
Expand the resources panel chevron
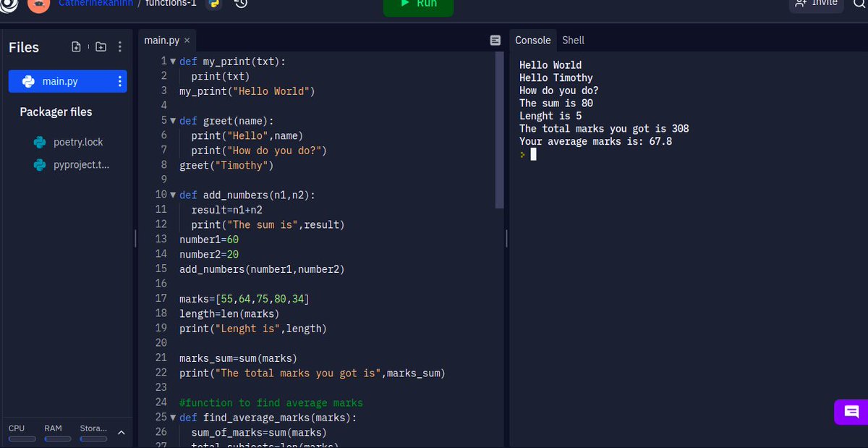coord(121,433)
